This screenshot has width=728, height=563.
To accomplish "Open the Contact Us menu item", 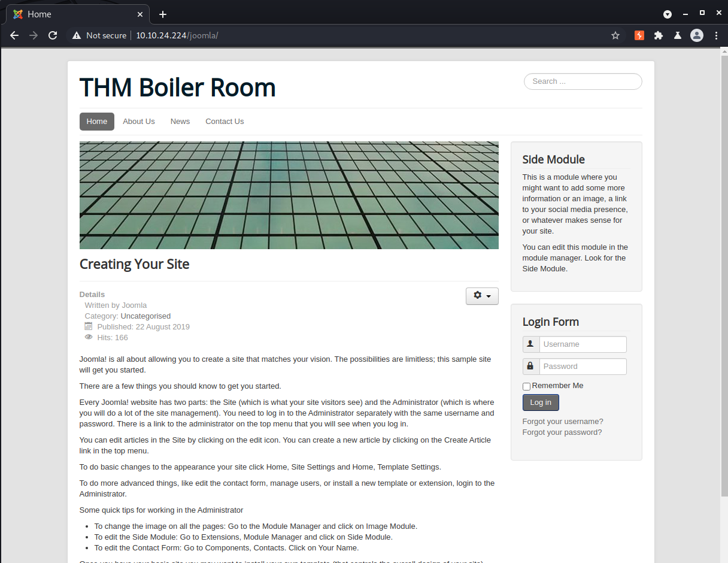I will tap(225, 121).
